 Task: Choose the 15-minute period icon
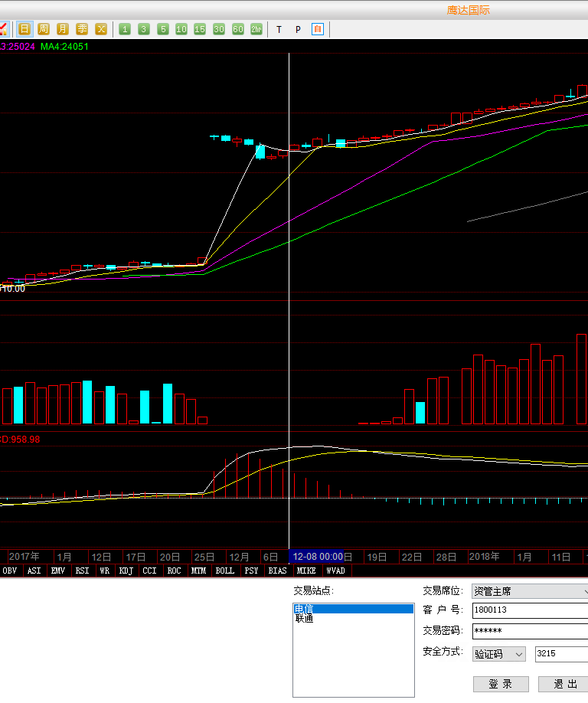200,29
